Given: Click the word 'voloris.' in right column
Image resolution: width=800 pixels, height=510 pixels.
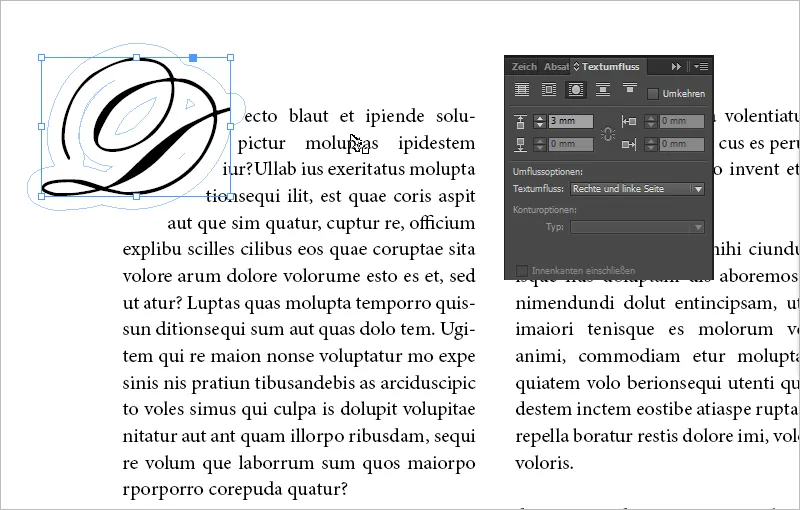Looking at the screenshot, I should (x=544, y=463).
